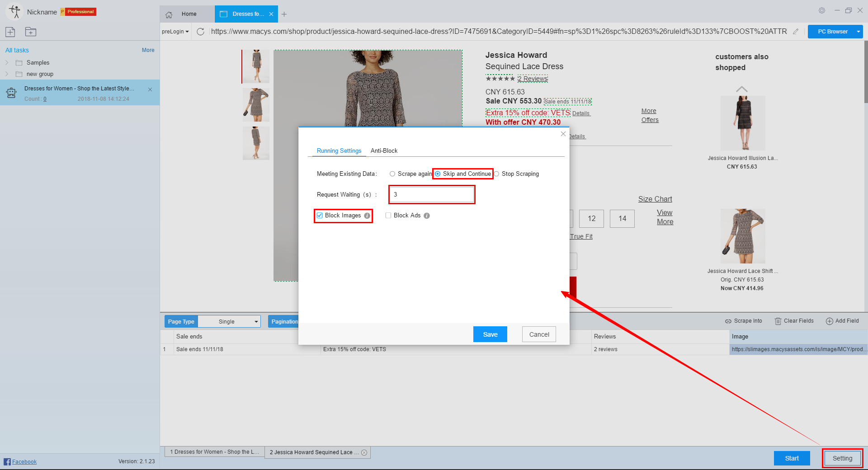
Task: Close the Running Settings dialog
Action: pyautogui.click(x=563, y=134)
